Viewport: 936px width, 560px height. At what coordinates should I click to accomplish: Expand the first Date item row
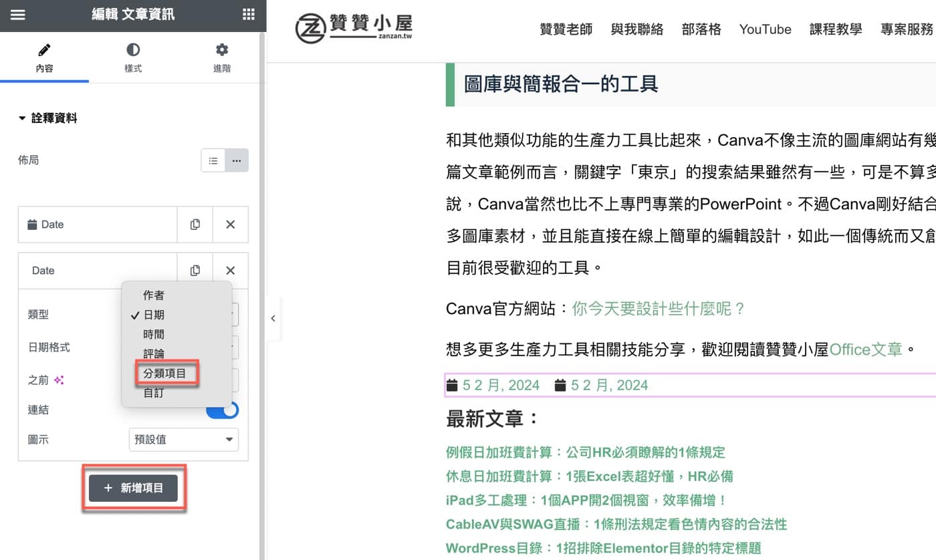click(x=98, y=225)
